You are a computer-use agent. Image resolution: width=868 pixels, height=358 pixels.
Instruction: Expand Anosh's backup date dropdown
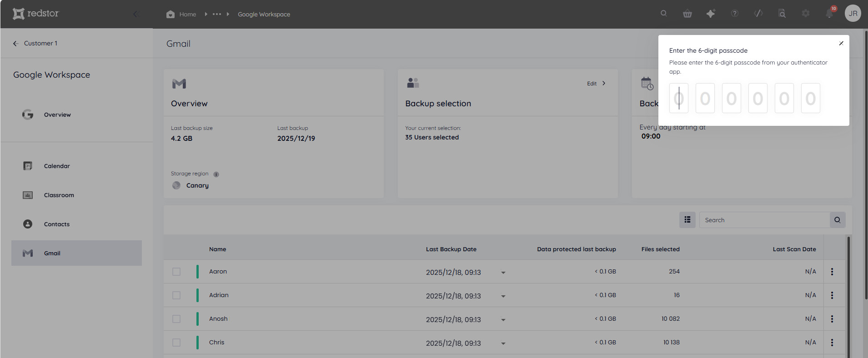(x=503, y=320)
